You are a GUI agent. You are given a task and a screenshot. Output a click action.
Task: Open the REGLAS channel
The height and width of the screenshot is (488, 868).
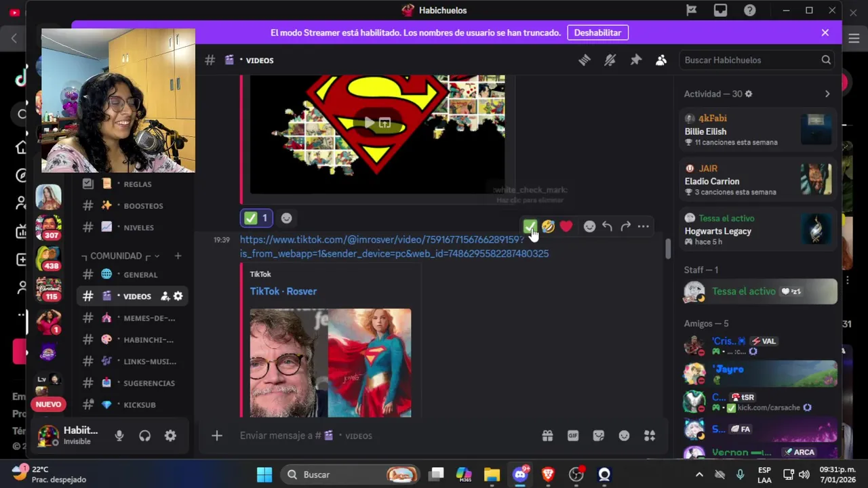[134, 184]
